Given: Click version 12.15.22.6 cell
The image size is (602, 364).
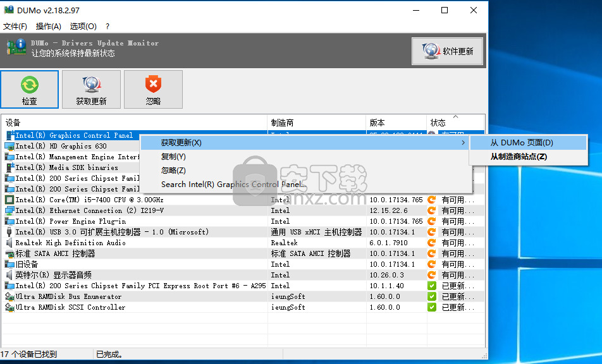Looking at the screenshot, I should tap(388, 210).
